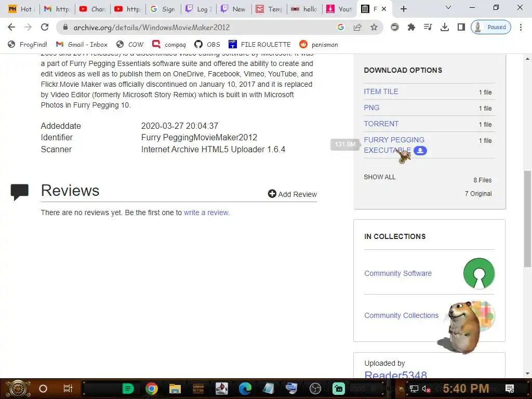Open the notification center icon
This screenshot has height=399, width=532.
coord(510,389)
